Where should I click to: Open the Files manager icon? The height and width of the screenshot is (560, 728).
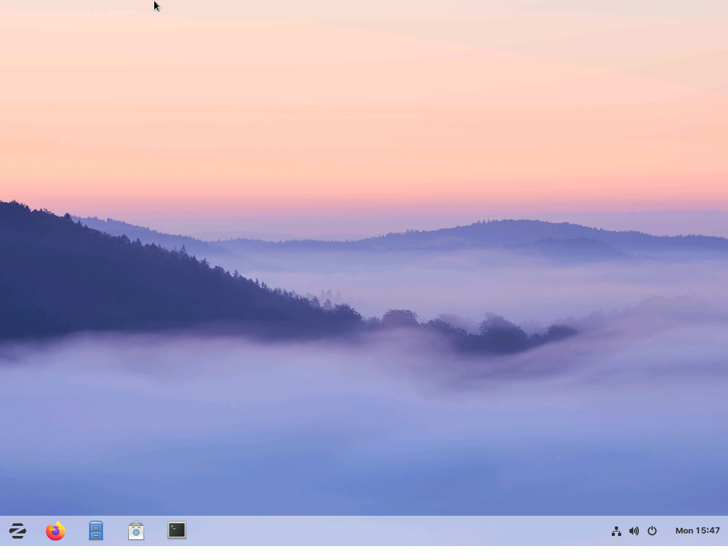click(96, 531)
